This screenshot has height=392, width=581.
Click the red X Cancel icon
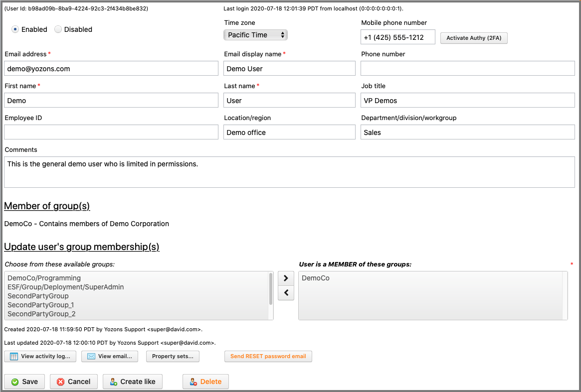coord(61,382)
